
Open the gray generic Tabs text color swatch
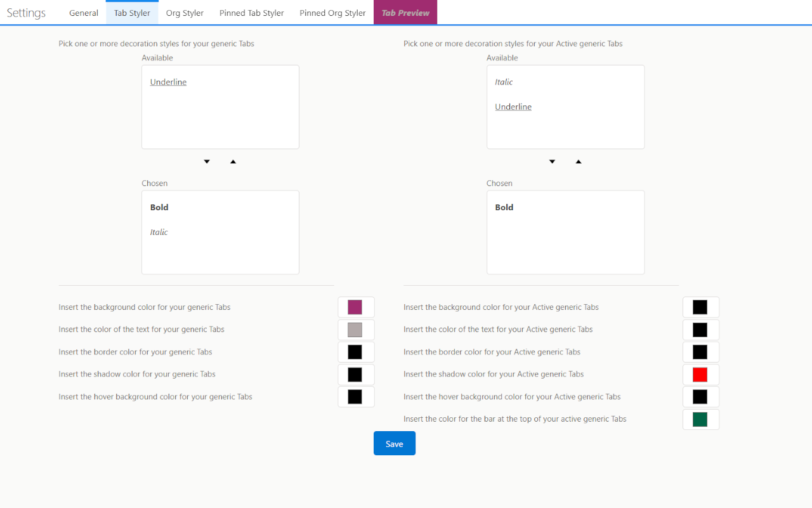(x=355, y=330)
